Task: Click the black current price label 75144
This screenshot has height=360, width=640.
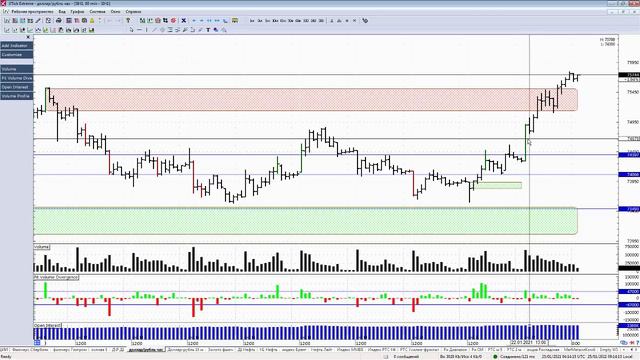Action: (629, 75)
